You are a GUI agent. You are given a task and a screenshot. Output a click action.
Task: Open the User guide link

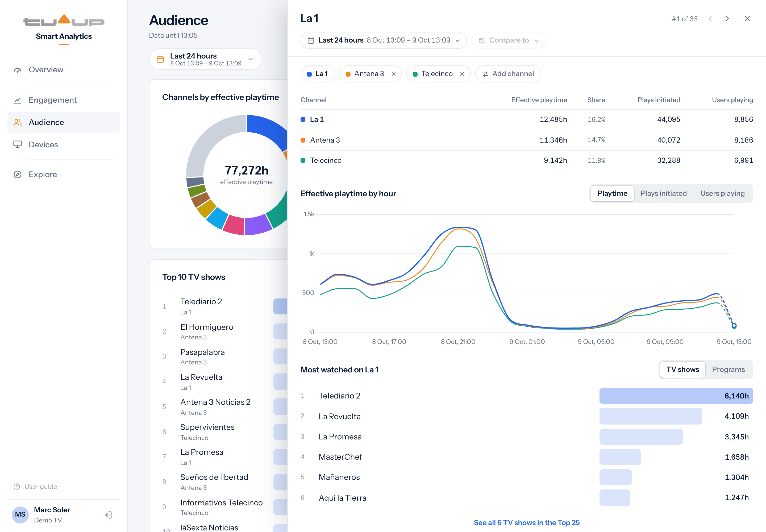[35, 487]
